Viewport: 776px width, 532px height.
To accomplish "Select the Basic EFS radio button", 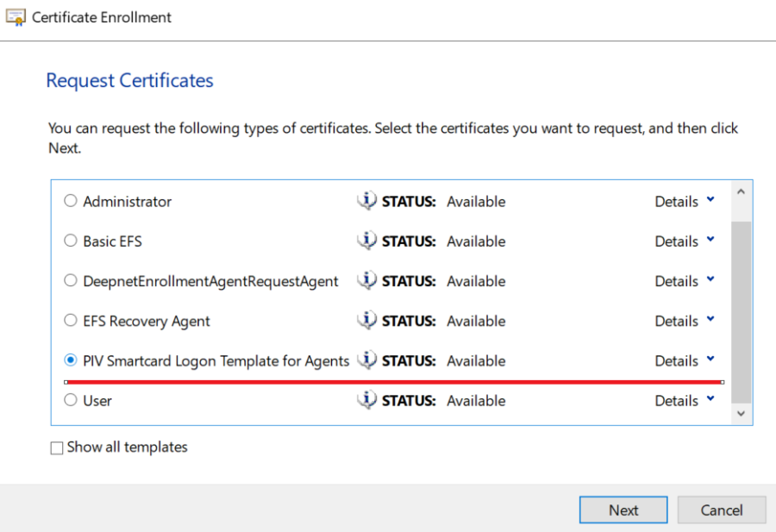I will tap(71, 241).
